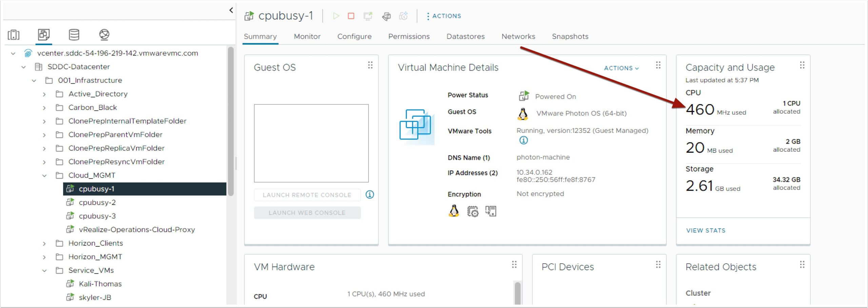Click info icon beside Launch Remote Console
The image size is (868, 308).
tap(370, 195)
